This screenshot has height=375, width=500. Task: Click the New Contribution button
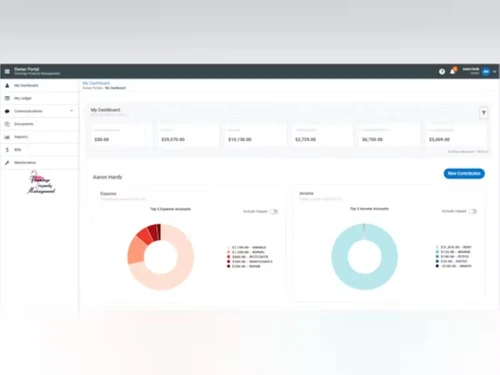click(x=464, y=173)
